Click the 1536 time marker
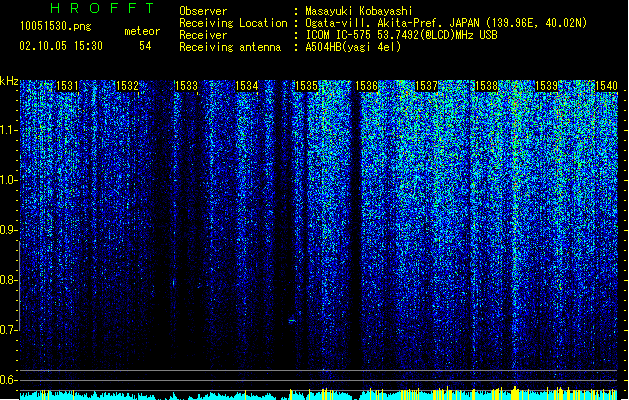This screenshot has height=400, width=629. [x=367, y=86]
